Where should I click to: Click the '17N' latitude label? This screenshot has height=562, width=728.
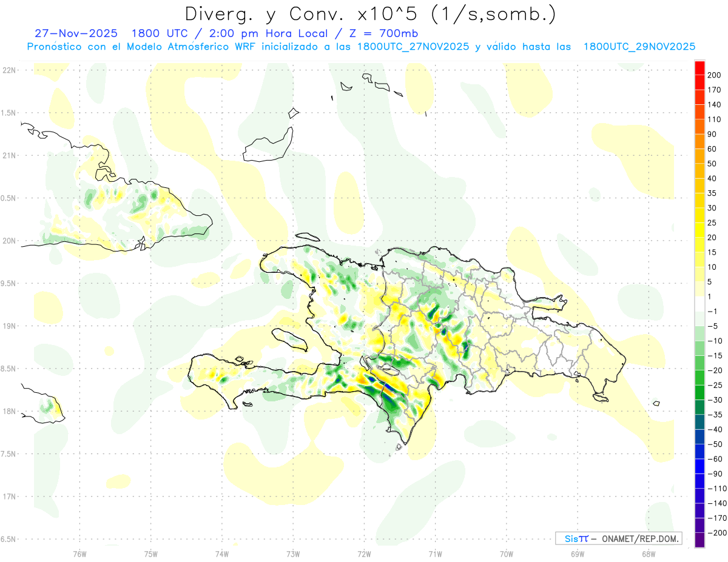[x=8, y=497]
